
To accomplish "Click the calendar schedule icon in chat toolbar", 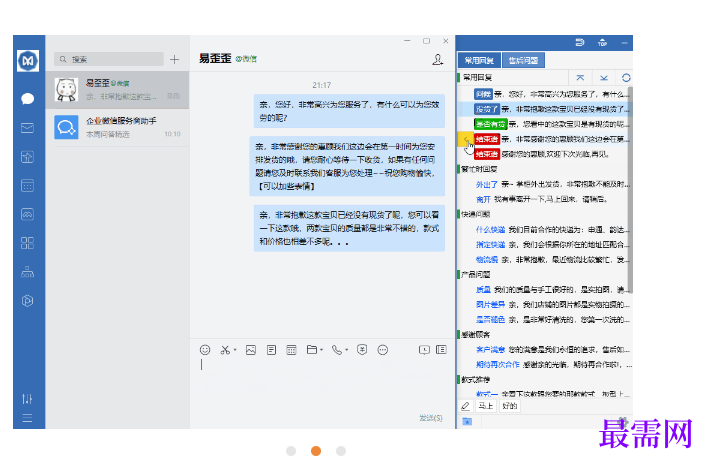I will click(x=292, y=350).
